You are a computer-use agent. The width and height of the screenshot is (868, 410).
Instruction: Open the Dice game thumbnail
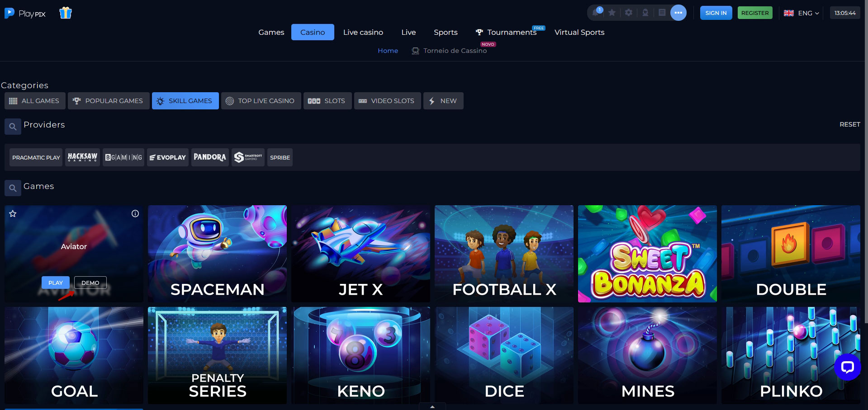pos(504,355)
